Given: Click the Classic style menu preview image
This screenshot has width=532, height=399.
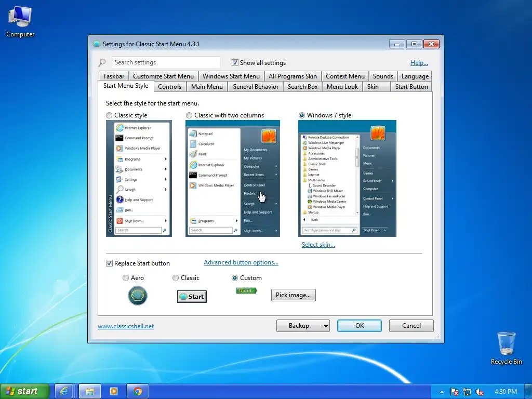Looking at the screenshot, I should tap(139, 179).
